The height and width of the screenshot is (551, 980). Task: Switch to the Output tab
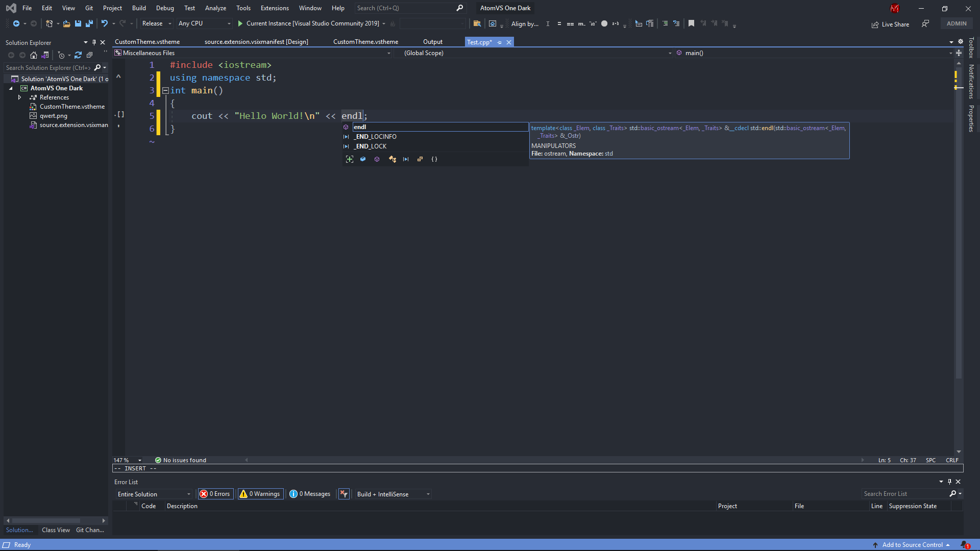point(432,41)
